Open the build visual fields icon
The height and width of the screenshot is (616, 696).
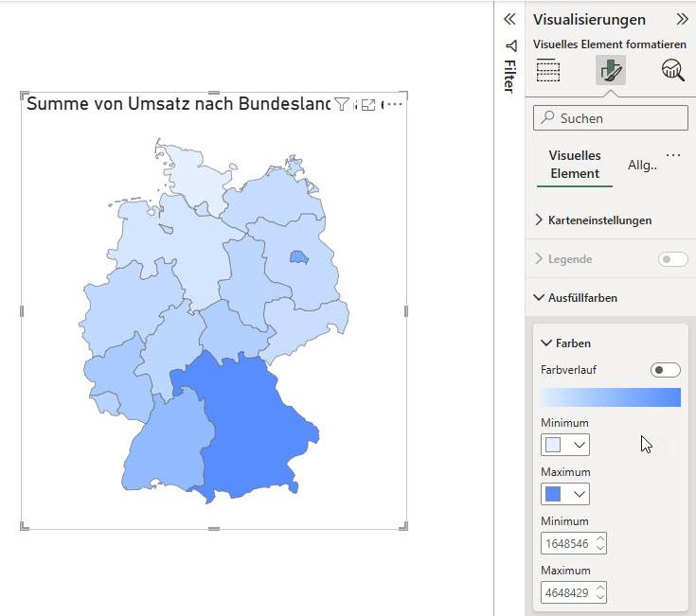tap(548, 71)
